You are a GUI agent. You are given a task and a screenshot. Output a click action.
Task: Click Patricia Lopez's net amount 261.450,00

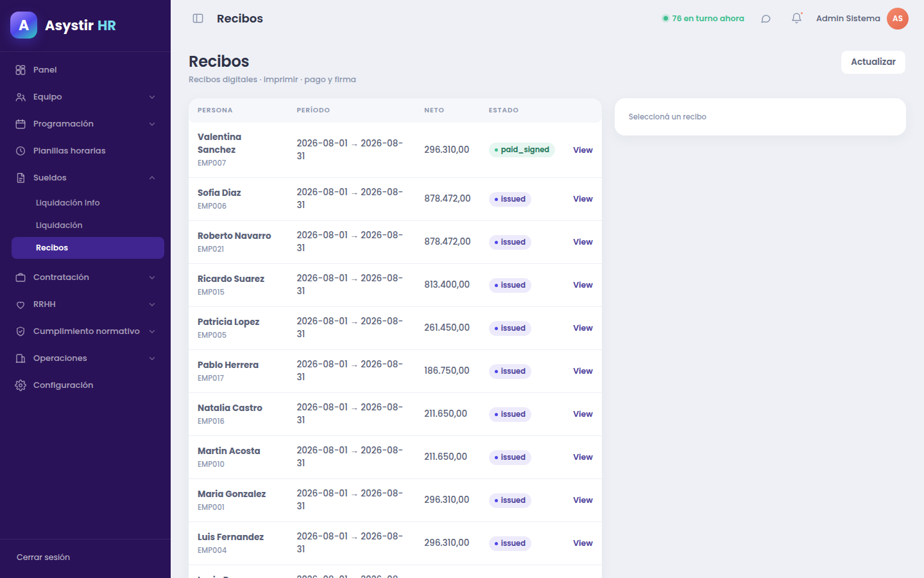[447, 328]
